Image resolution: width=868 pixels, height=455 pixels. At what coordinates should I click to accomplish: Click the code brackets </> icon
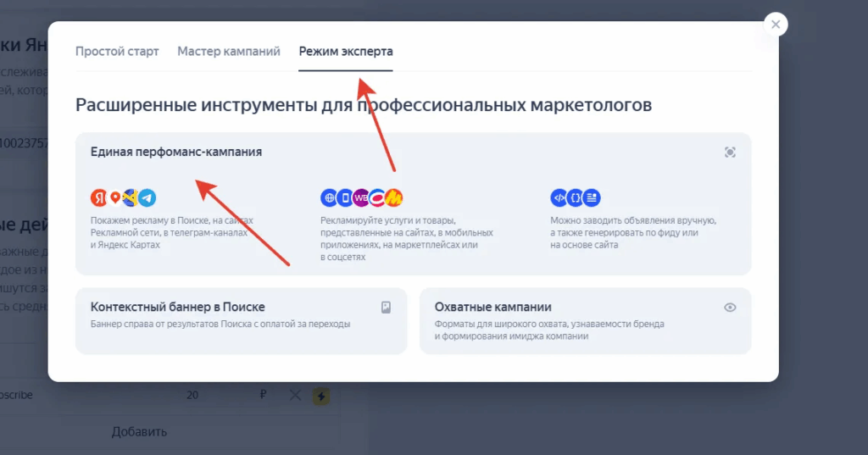point(559,198)
